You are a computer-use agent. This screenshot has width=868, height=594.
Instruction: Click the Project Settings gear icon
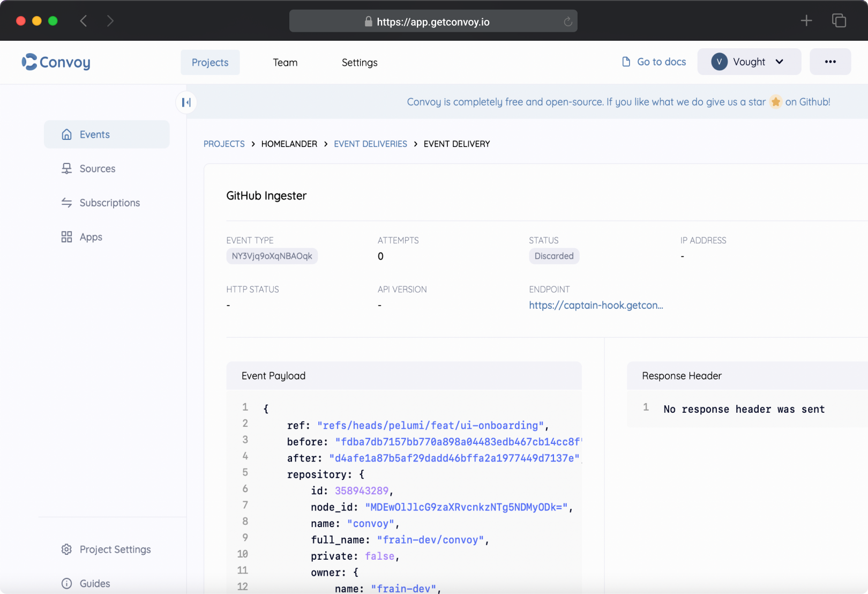pyautogui.click(x=66, y=550)
